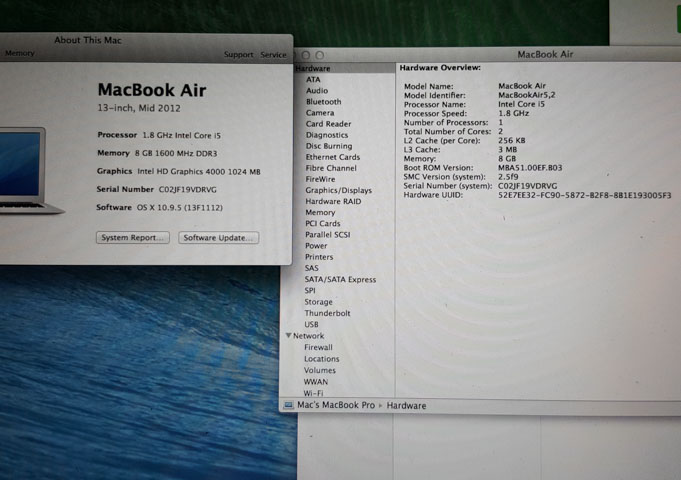This screenshot has width=681, height=480.
Task: Open the Storage sidebar item
Action: [318, 302]
